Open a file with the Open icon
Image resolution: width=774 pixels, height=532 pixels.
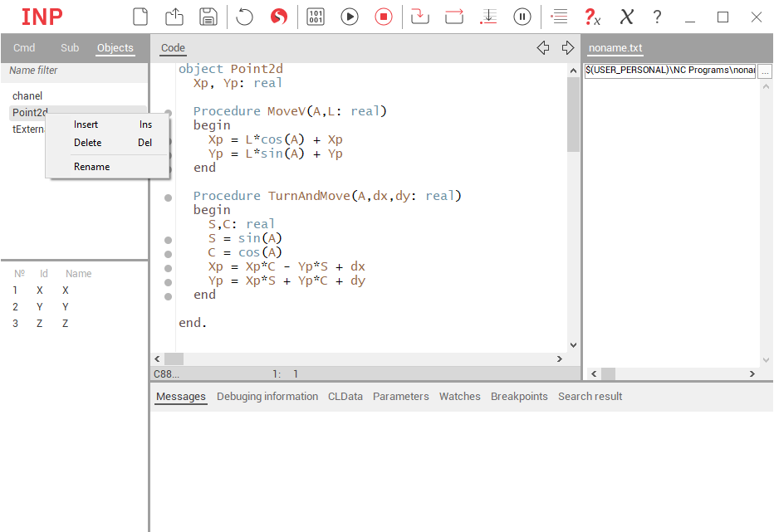point(174,17)
